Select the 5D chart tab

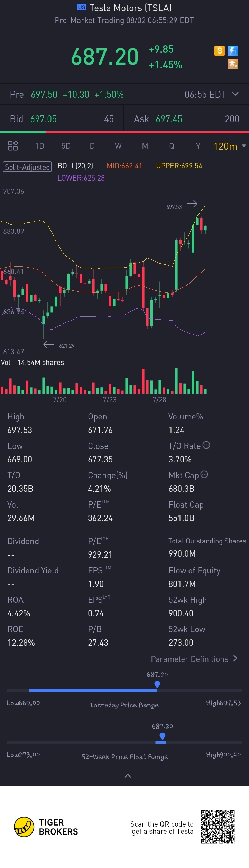[66, 146]
